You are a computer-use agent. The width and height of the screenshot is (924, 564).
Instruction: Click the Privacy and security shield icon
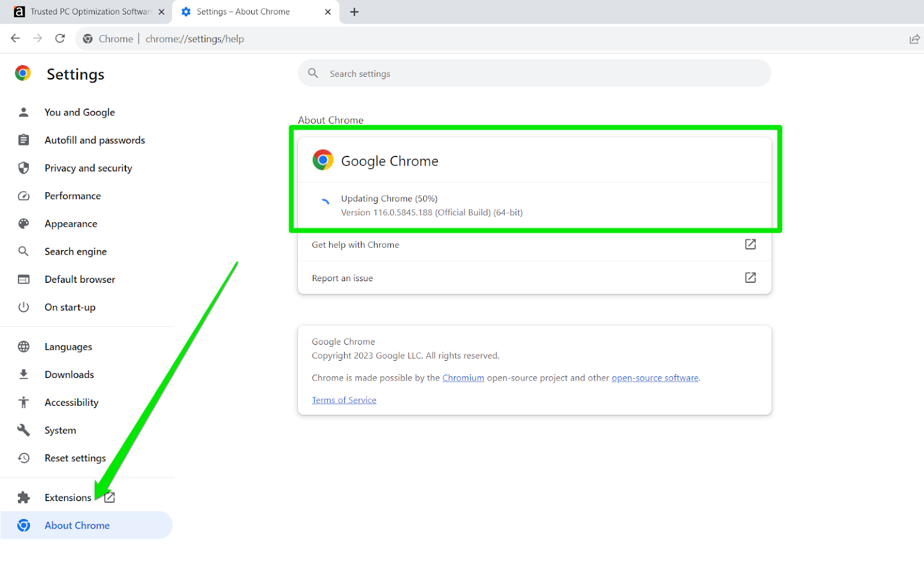pos(24,168)
